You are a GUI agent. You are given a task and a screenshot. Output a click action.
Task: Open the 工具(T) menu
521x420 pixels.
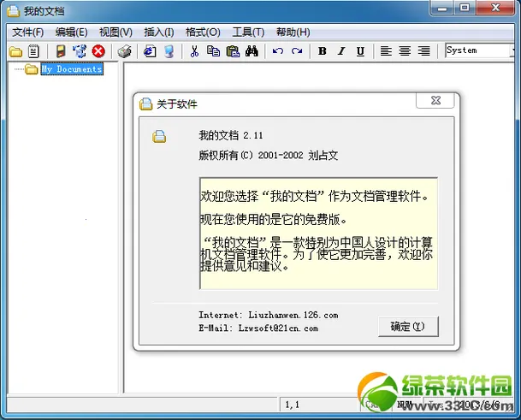point(248,33)
